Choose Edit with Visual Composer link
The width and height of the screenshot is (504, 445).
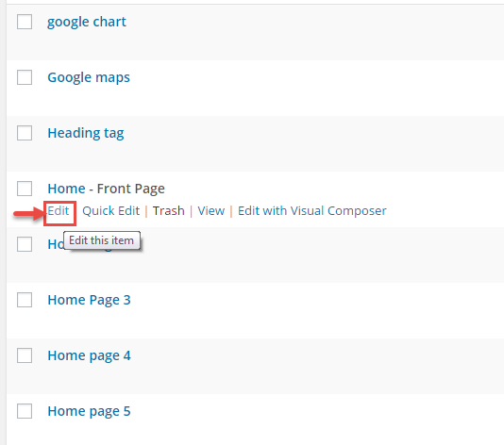point(312,211)
